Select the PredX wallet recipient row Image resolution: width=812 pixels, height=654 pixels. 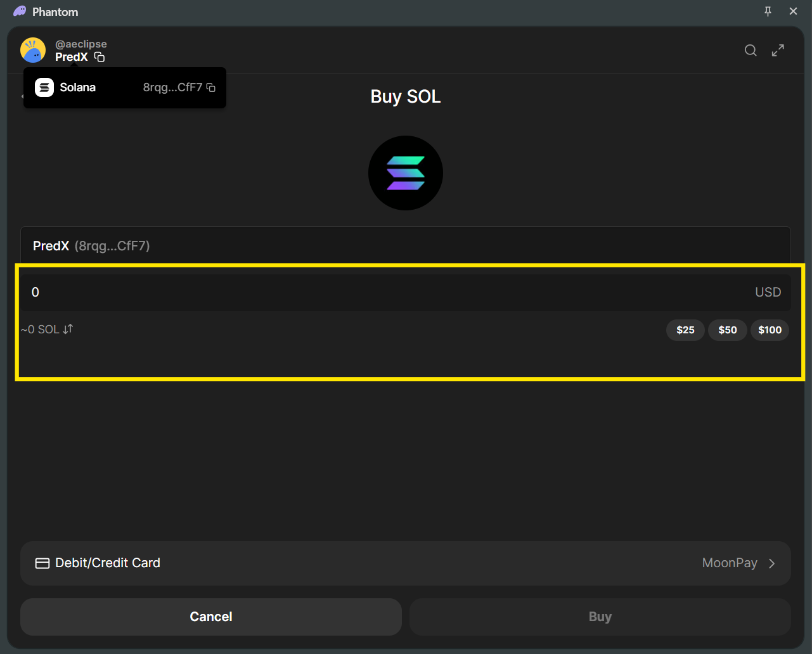(x=406, y=246)
